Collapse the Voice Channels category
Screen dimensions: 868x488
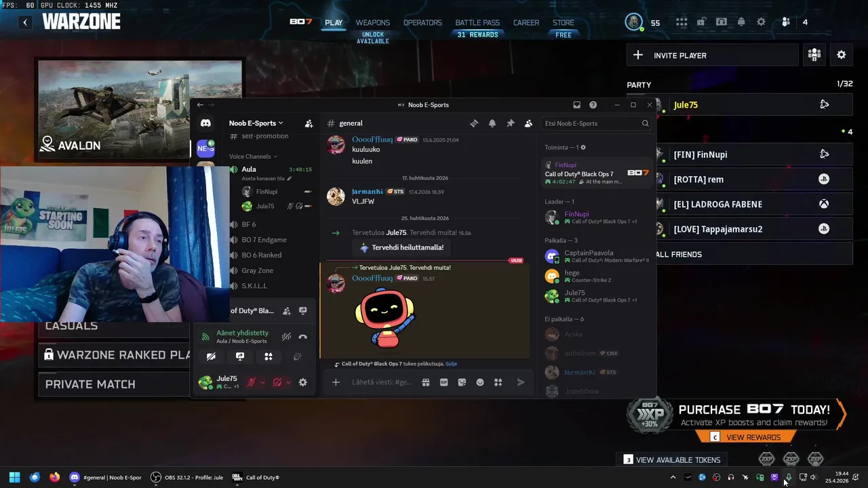253,157
